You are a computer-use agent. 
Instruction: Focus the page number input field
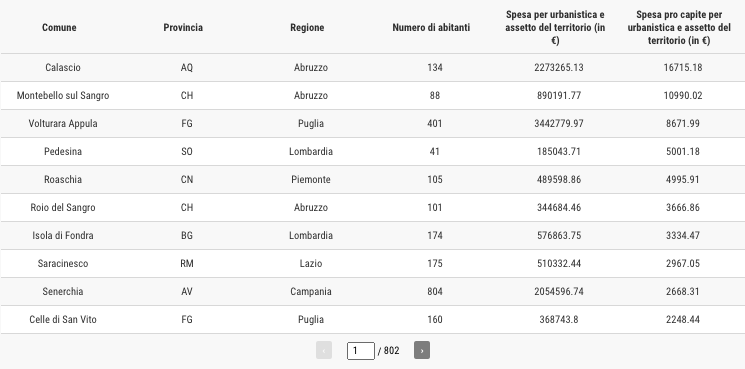click(361, 351)
